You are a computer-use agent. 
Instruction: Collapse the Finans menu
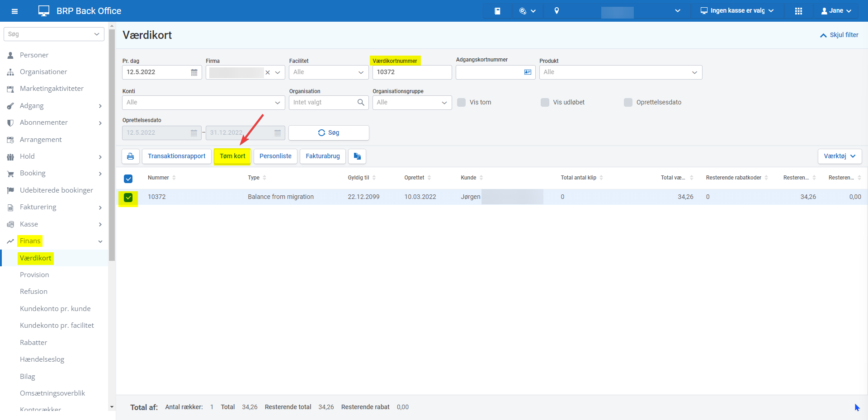[54, 241]
